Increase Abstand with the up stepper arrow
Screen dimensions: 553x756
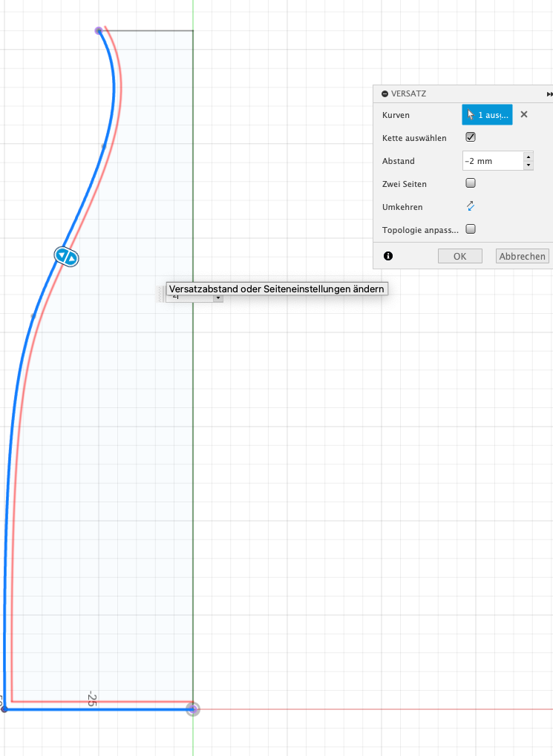click(x=528, y=157)
